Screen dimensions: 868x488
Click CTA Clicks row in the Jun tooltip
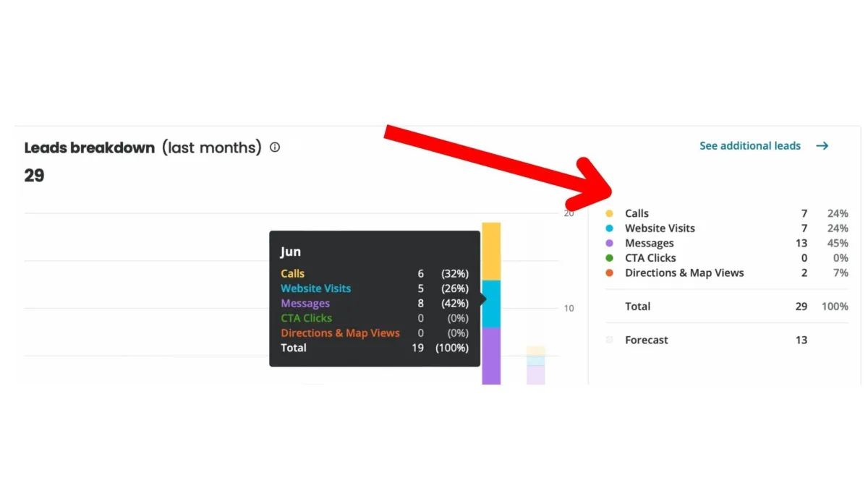(375, 318)
